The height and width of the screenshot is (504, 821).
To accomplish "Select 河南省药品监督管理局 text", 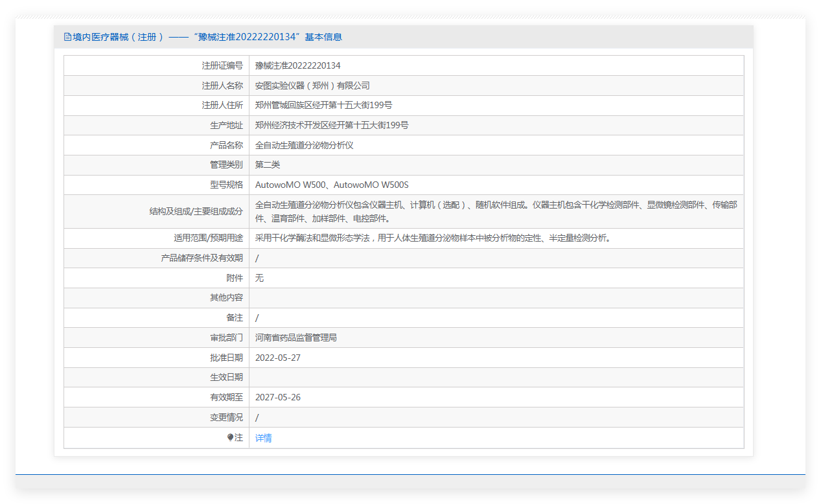I will [x=296, y=338].
